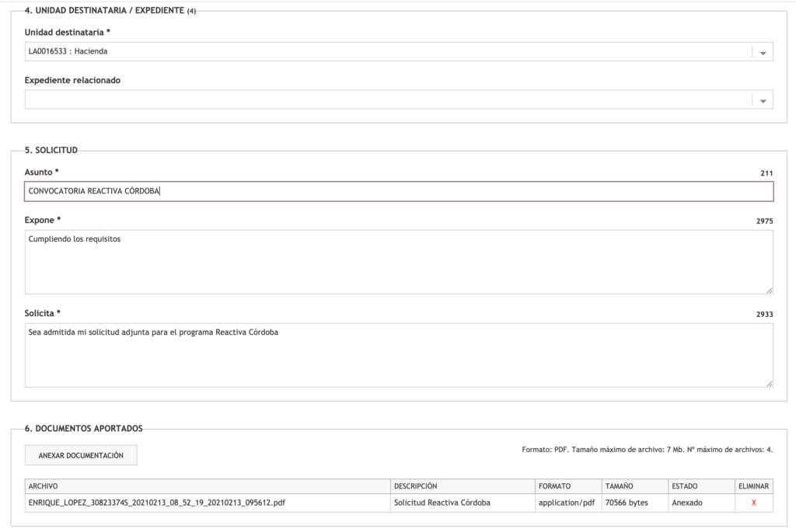Open the Expediente relacionado dropdown arrow

tap(763, 101)
